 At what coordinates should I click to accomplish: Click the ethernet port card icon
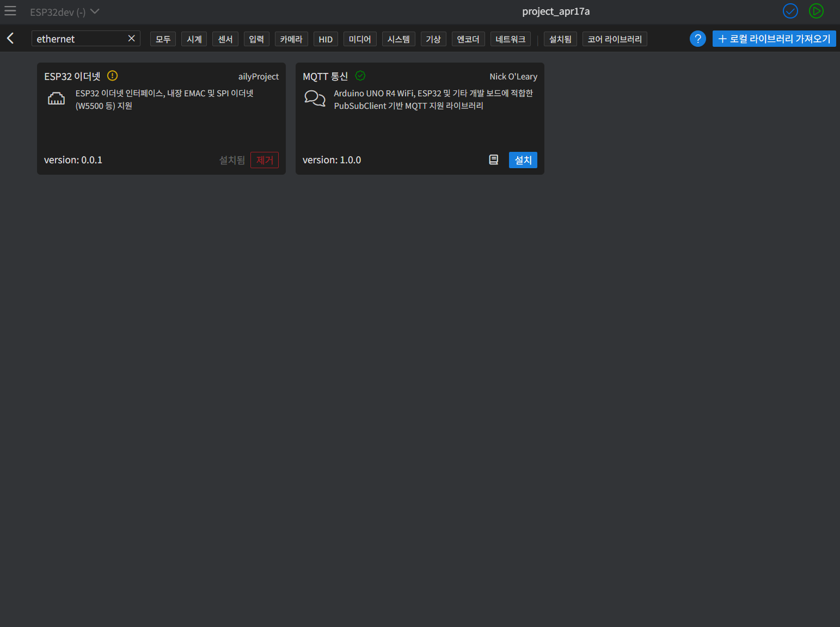pyautogui.click(x=56, y=99)
